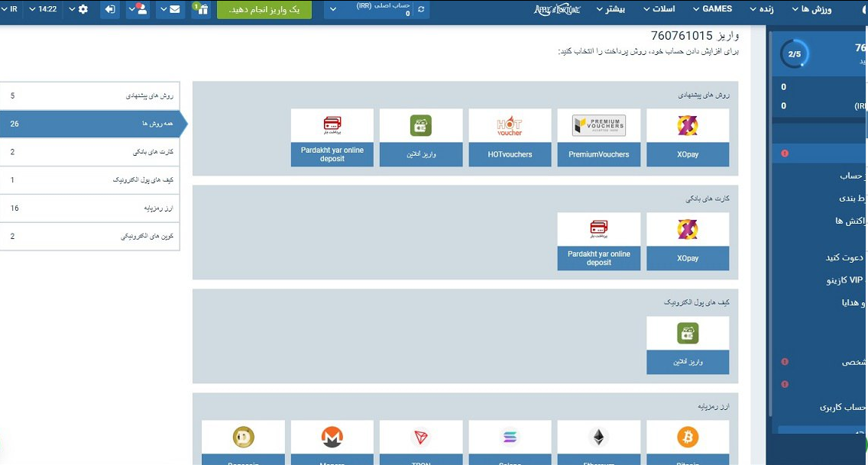Image resolution: width=868 pixels, height=465 pixels.
Task: Choose the HOT voucher payment icon
Action: click(x=510, y=126)
